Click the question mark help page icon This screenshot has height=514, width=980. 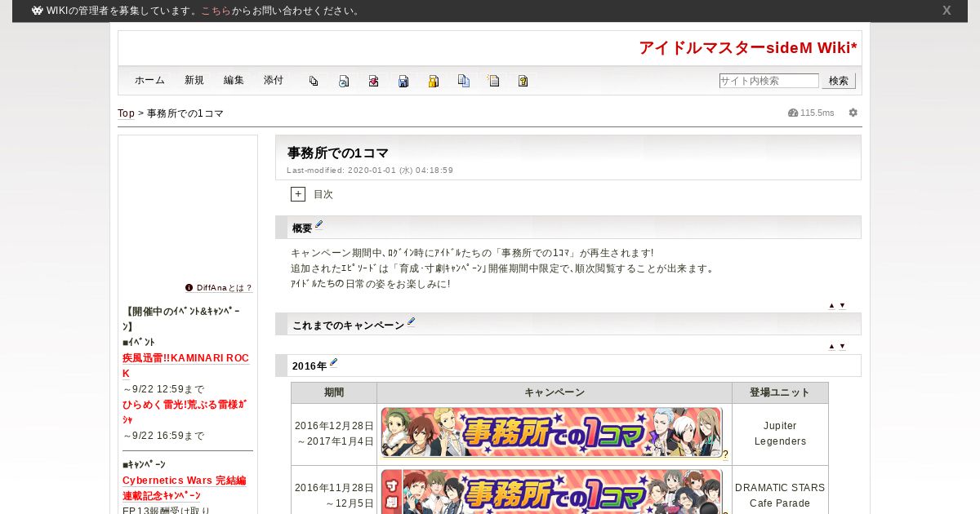(x=523, y=81)
